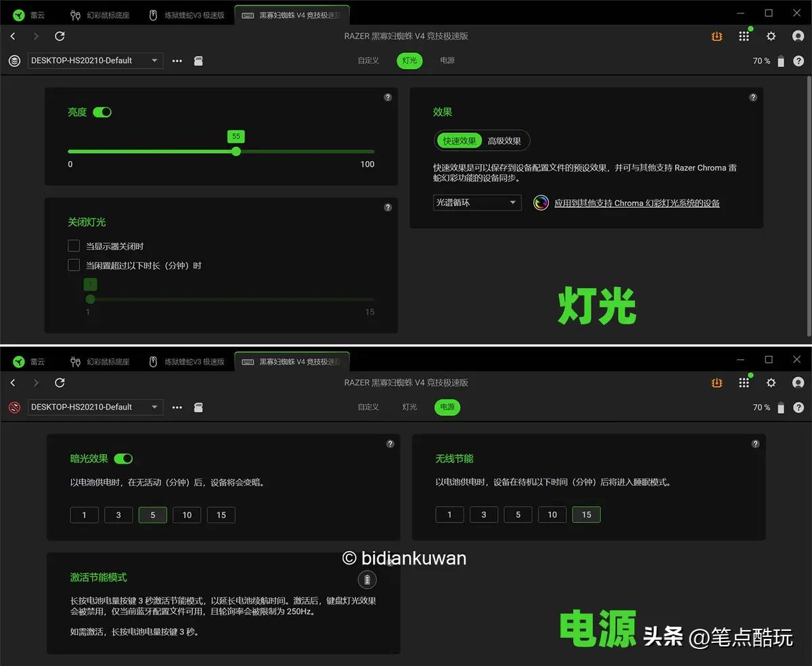Open the help icon in the 关闭灯光 panel
The image size is (812, 666).
(x=388, y=208)
